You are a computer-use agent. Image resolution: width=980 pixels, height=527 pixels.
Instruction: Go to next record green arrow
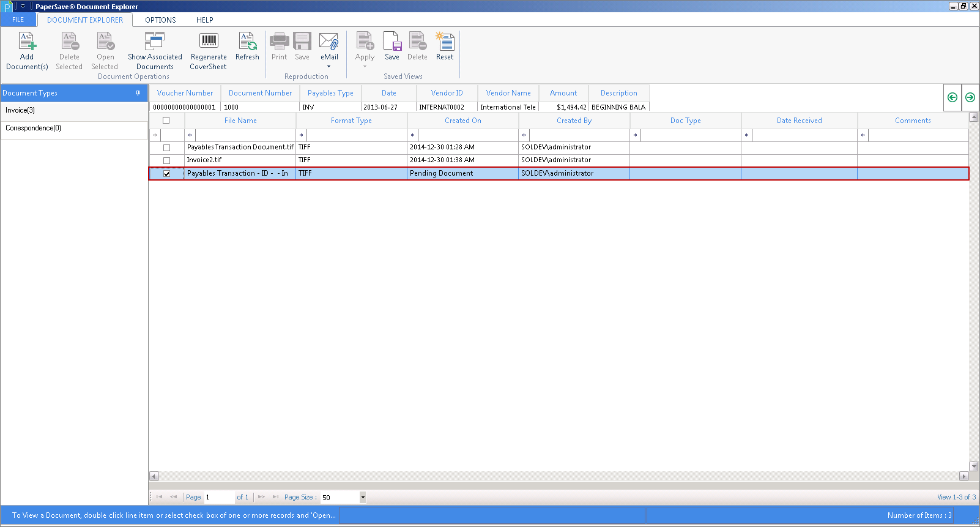click(970, 97)
